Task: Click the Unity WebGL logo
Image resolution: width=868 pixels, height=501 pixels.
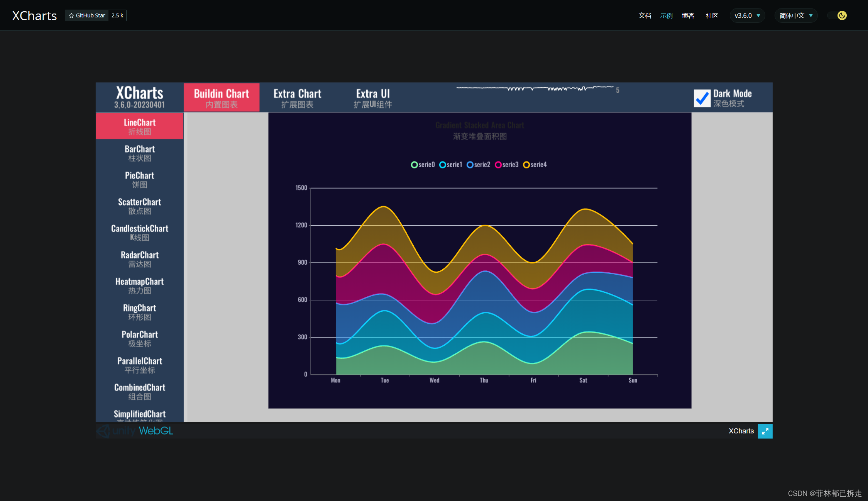Action: [135, 431]
